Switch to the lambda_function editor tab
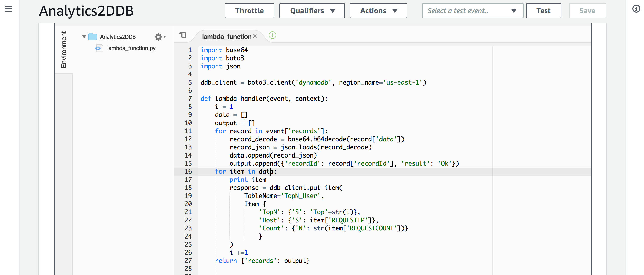This screenshot has height=275, width=644. pos(226,37)
